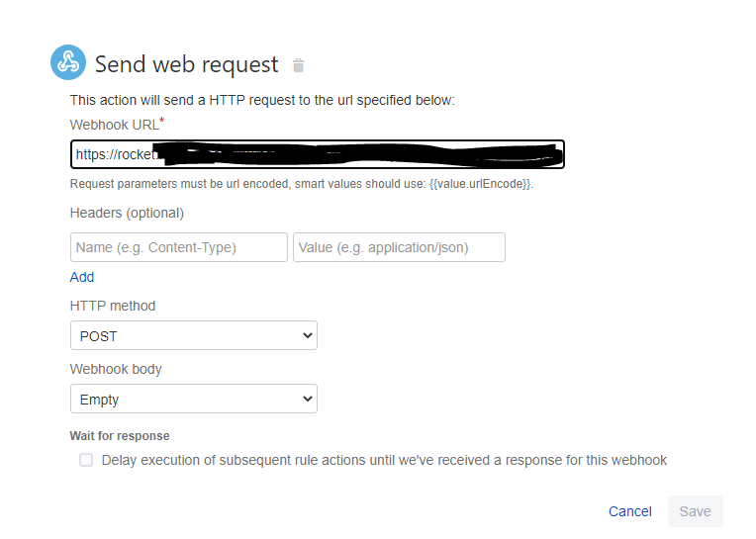Click the 'Send web request' title
This screenshot has width=756, height=539.
(x=187, y=64)
